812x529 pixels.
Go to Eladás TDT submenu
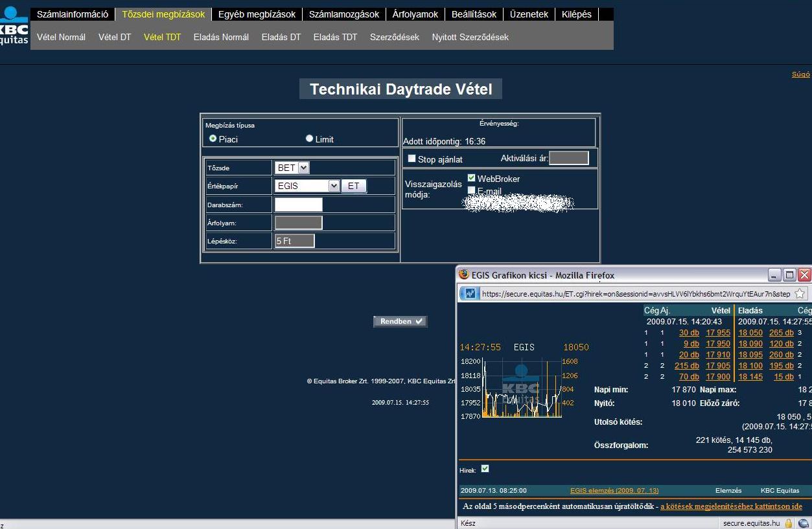(x=335, y=37)
